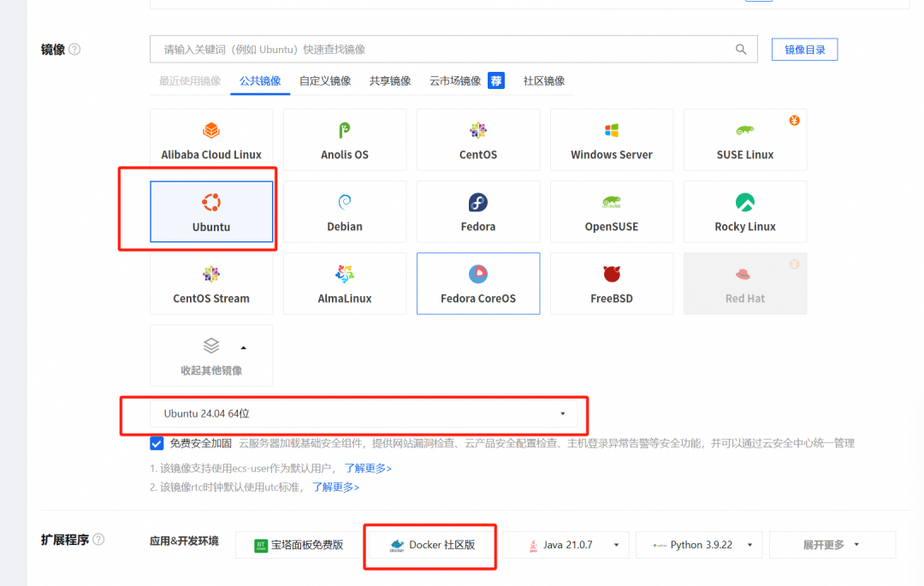This screenshot has height=586, width=924.
Task: Open 了解更多 link about rtc clock
Action: (335, 487)
